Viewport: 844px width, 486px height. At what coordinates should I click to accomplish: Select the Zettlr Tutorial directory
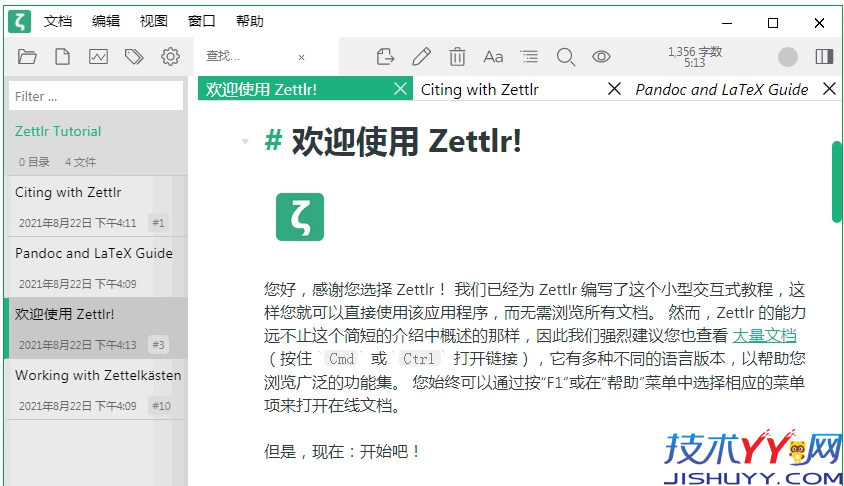tap(58, 131)
